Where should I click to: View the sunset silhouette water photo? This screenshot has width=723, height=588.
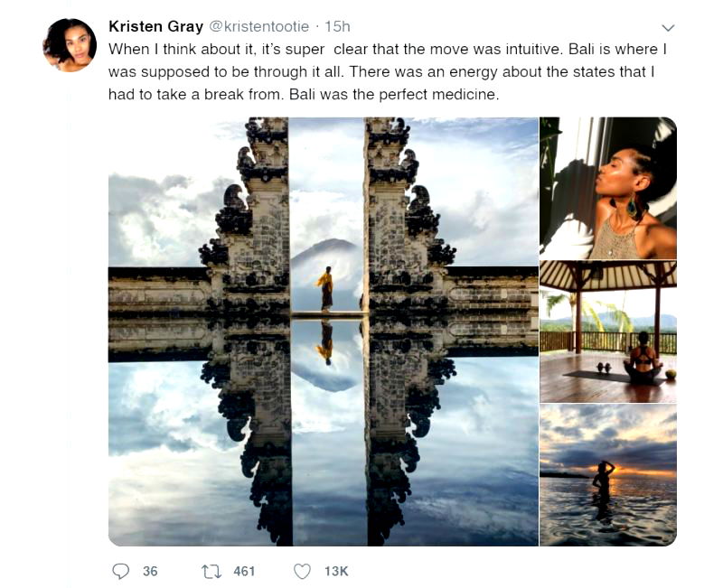point(607,475)
